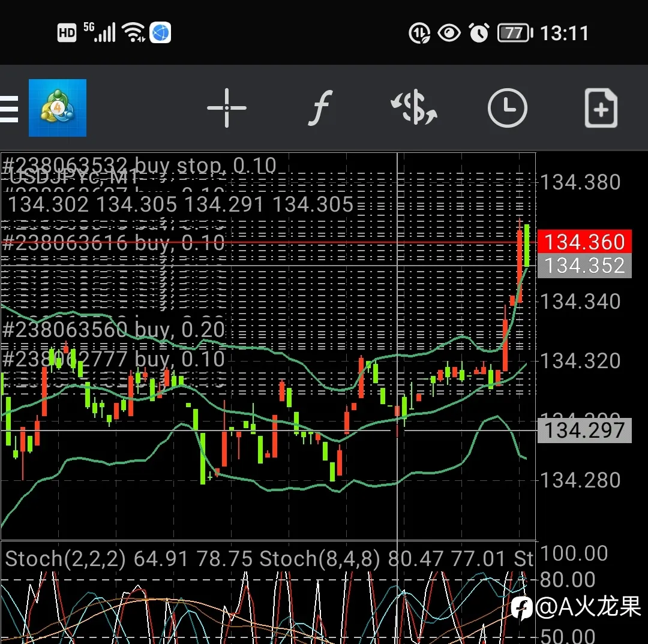Tap the 134.380 price scale label
The height and width of the screenshot is (644, 648).
coord(581,182)
